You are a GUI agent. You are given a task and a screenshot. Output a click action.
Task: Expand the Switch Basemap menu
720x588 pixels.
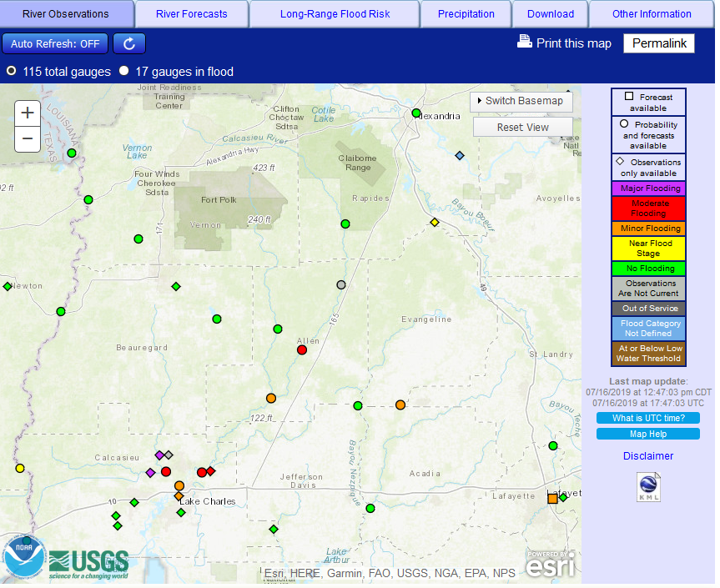click(x=522, y=101)
